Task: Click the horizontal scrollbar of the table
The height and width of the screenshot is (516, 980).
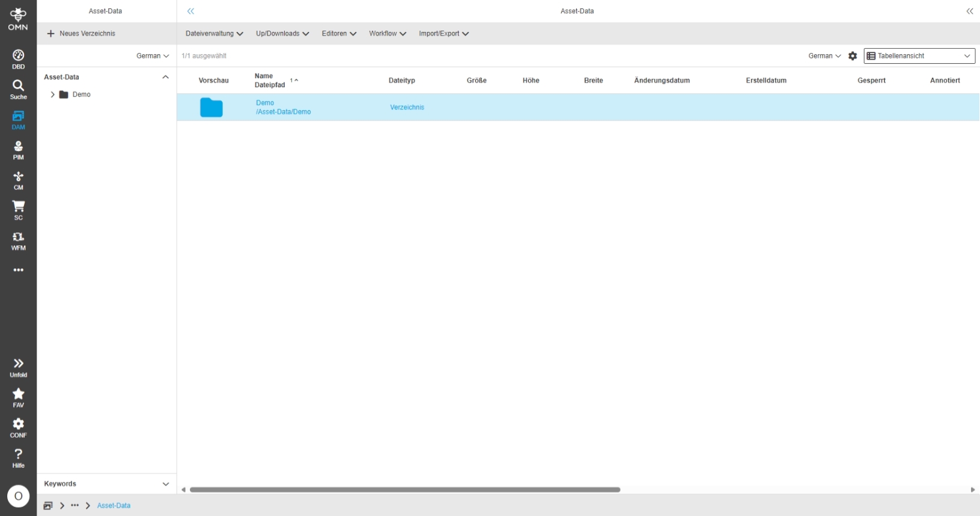Action: 404,490
